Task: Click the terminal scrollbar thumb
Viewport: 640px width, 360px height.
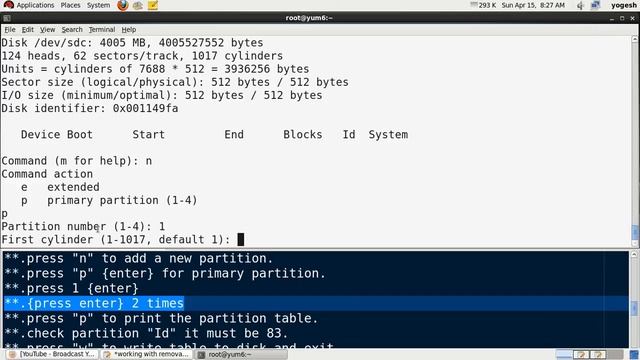Action: (635, 233)
